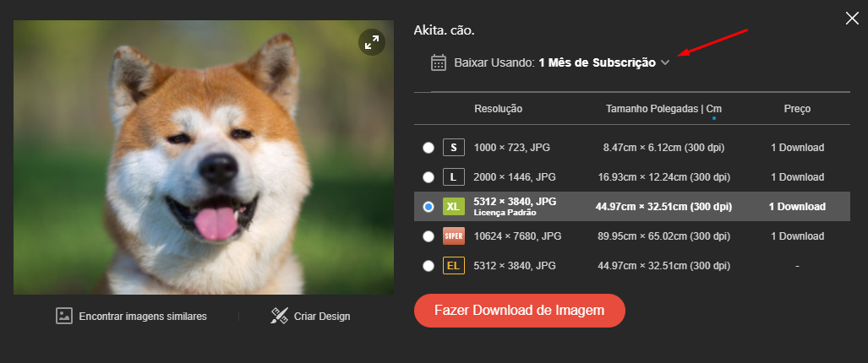Select the EL extended license radio button
The width and height of the screenshot is (868, 363).
429,266
